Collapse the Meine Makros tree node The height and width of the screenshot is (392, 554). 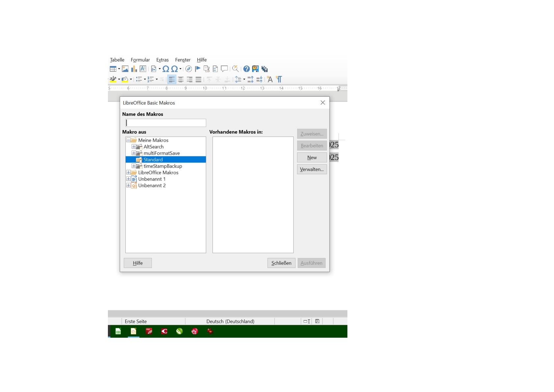tap(128, 140)
